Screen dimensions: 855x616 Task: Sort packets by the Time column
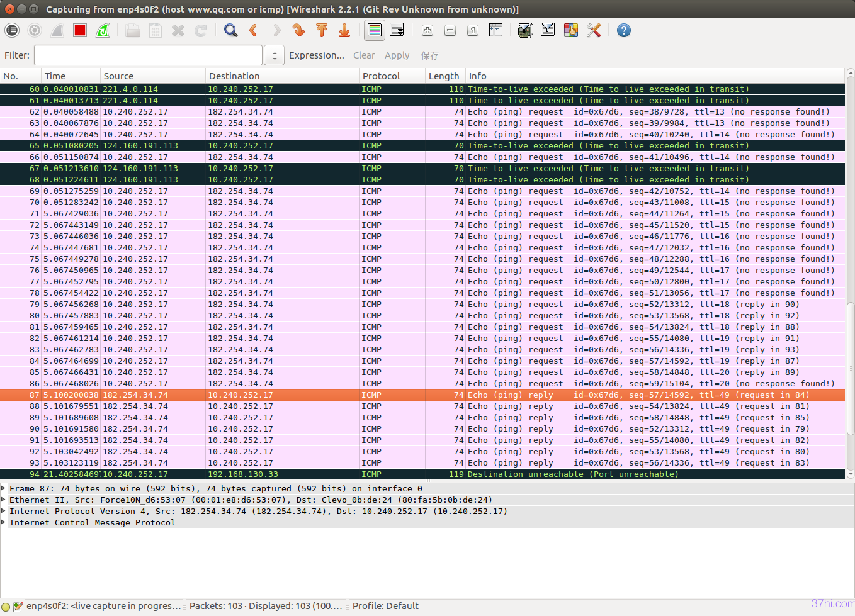pyautogui.click(x=71, y=76)
